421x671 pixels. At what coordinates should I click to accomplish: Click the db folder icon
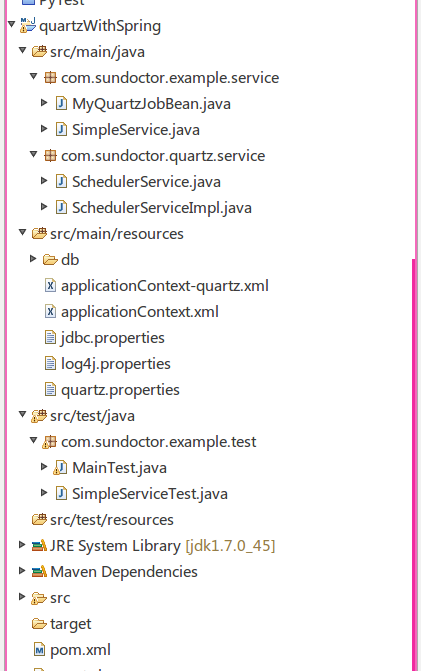pos(50,260)
